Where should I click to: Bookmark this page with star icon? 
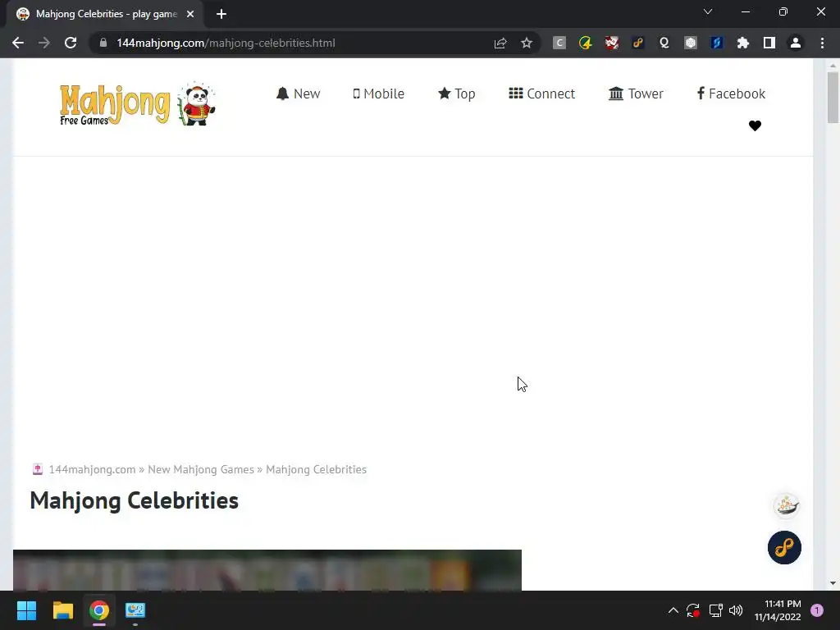click(527, 43)
